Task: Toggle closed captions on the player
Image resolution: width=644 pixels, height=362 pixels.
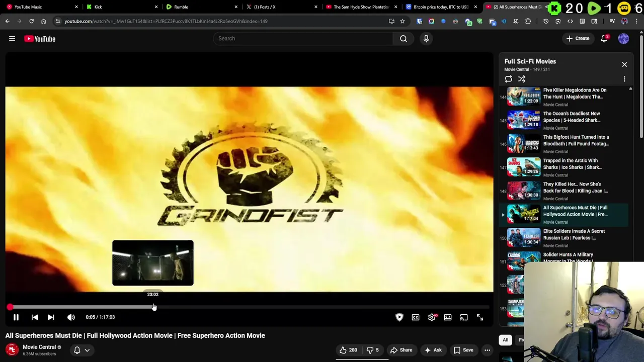Action: (416, 317)
